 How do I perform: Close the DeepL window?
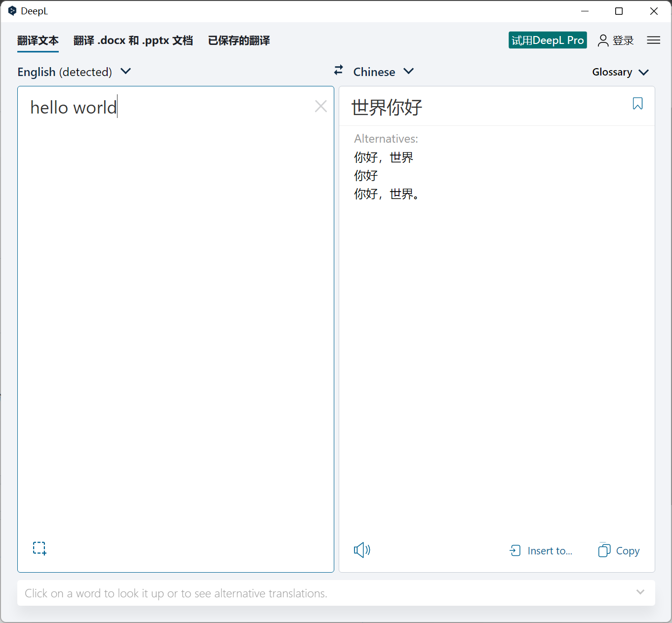point(654,11)
